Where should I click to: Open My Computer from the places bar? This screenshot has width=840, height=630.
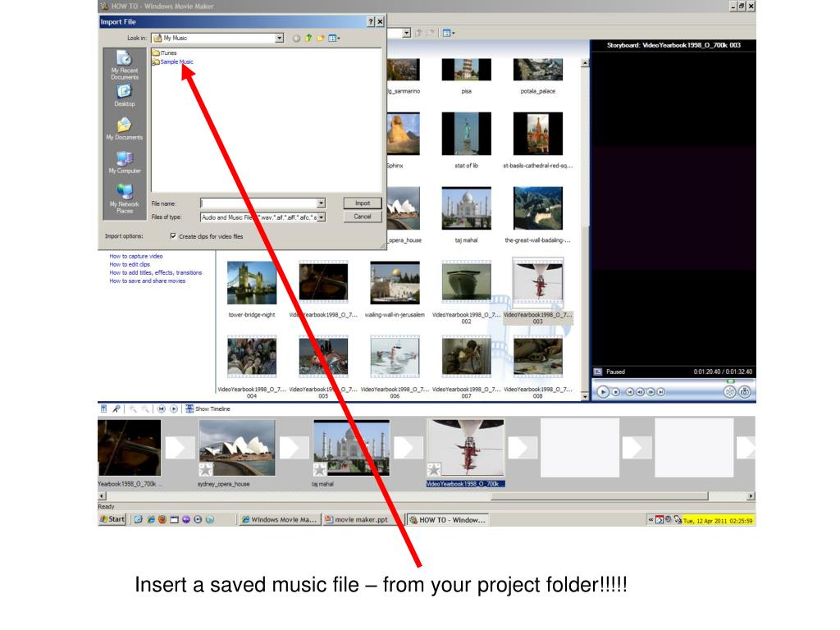125,162
